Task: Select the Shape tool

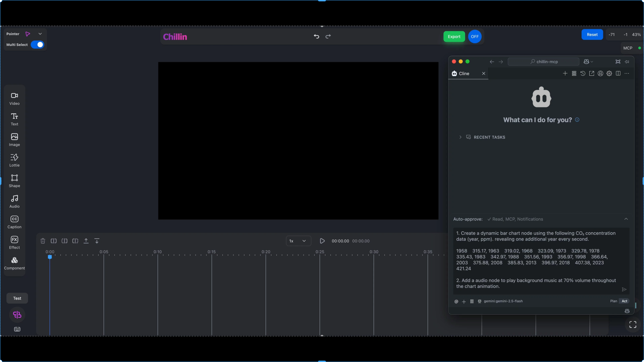Action: [14, 181]
